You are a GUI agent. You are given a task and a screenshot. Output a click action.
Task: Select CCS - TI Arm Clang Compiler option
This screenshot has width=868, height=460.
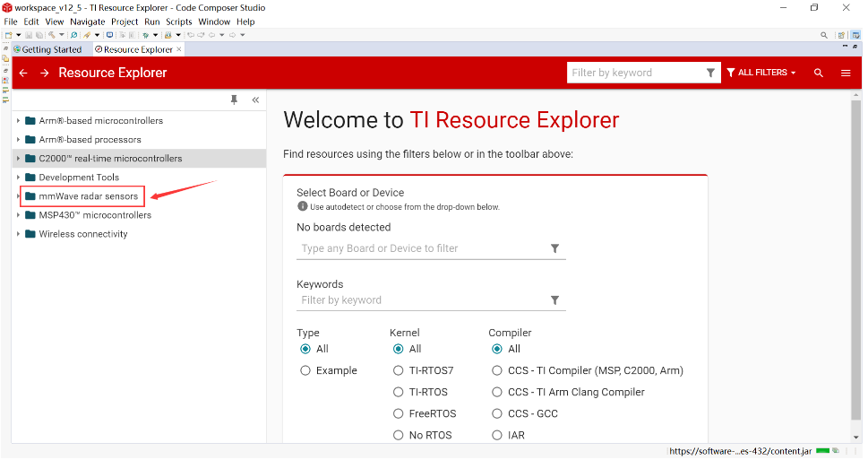coord(497,392)
